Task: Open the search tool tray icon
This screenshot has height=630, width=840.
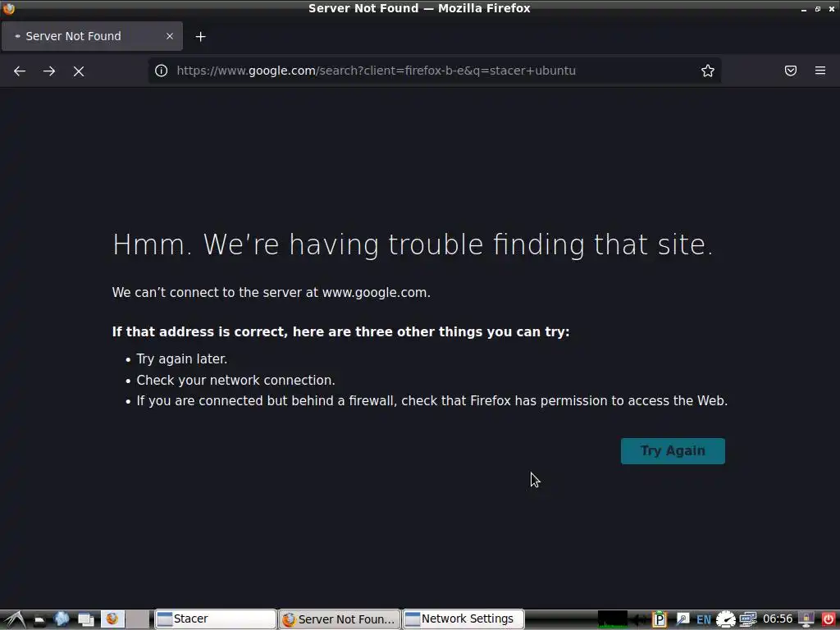Action: 682,619
